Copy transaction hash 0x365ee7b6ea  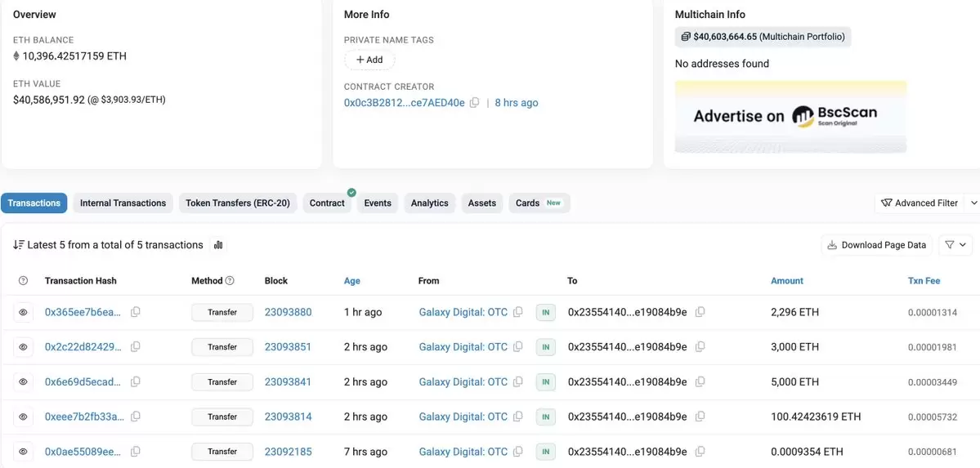coord(135,312)
